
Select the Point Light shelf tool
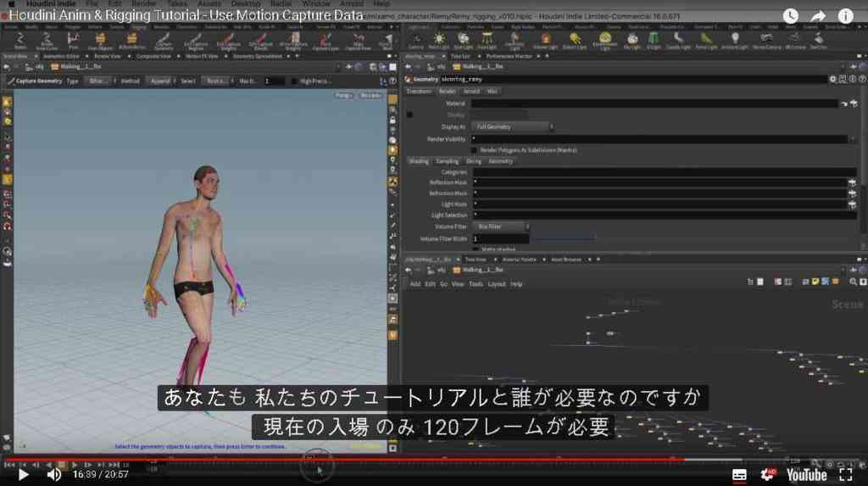pos(438,40)
